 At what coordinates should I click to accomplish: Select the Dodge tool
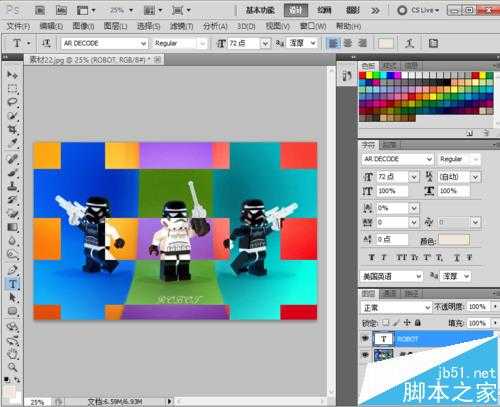point(12,254)
